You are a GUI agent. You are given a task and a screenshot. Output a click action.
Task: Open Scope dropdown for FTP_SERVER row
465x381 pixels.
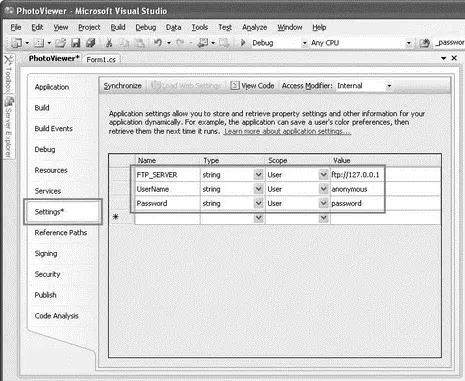pyautogui.click(x=323, y=174)
